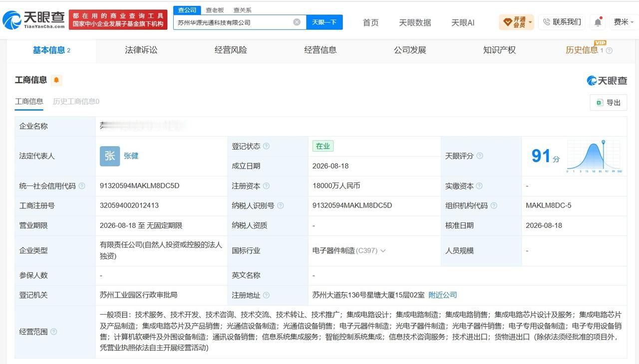Open the 知识产权 tab

click(499, 50)
